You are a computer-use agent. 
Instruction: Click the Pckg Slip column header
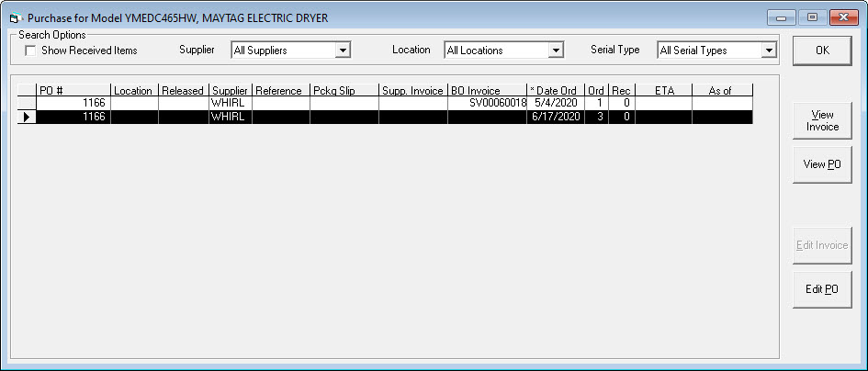click(x=344, y=90)
